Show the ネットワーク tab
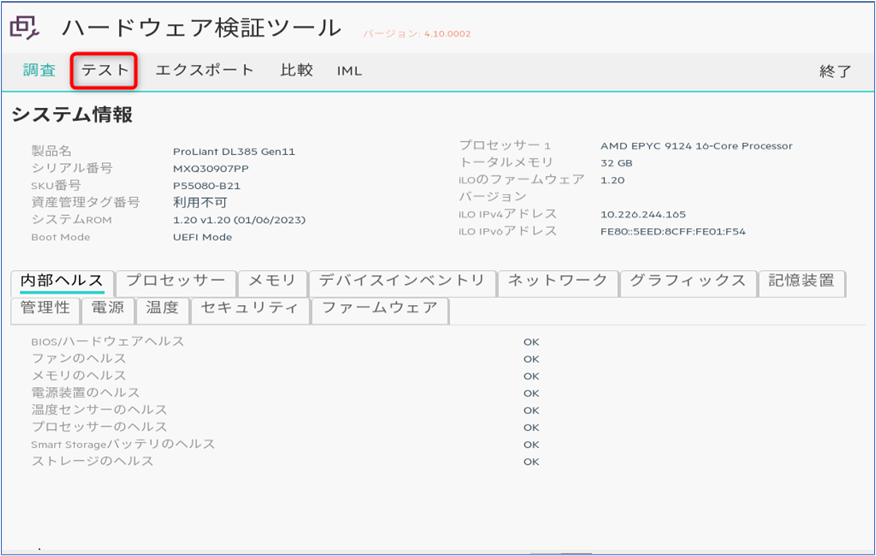This screenshot has width=876, height=556. pos(557,282)
